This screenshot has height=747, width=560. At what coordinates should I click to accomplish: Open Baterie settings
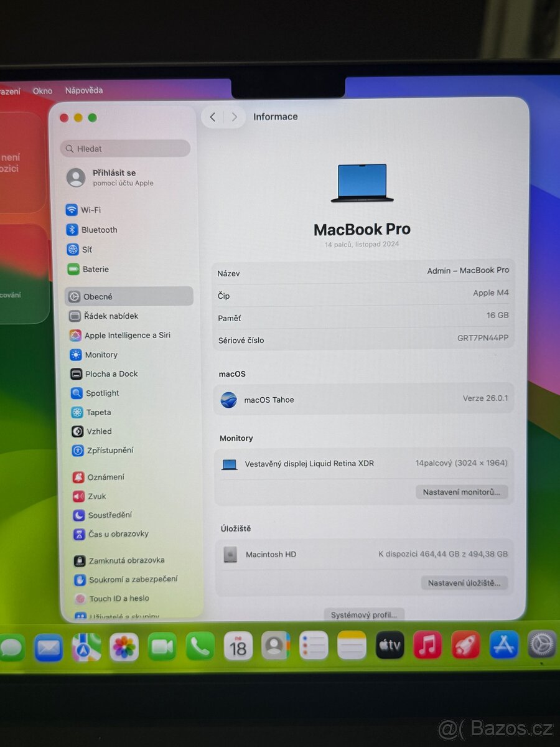pos(88,270)
